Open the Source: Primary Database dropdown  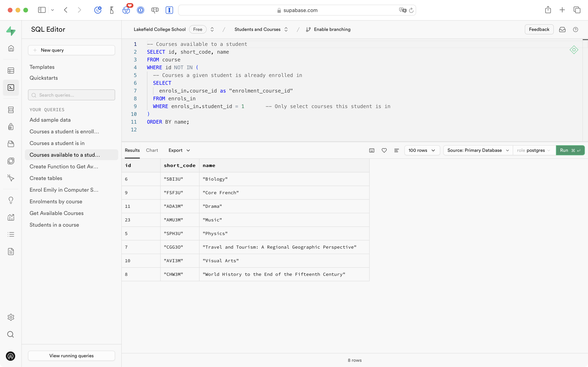478,150
